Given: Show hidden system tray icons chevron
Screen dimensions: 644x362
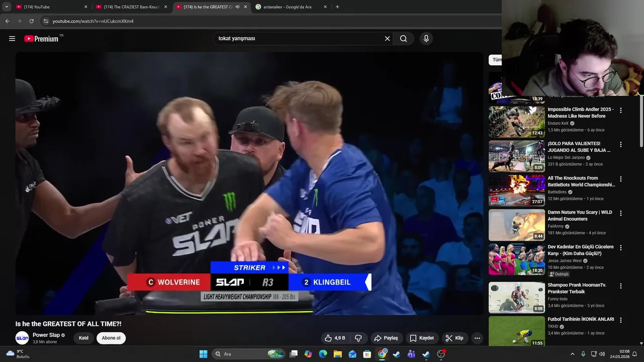Looking at the screenshot, I should (x=572, y=354).
